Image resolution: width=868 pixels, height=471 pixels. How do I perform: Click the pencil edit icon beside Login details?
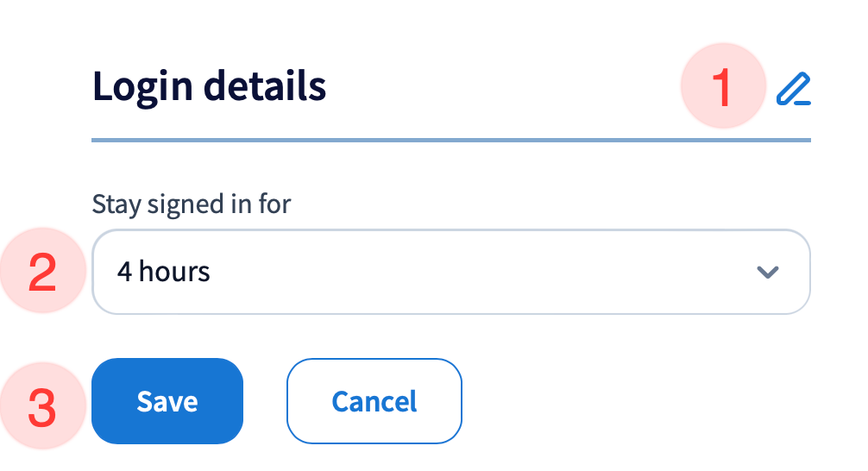(x=793, y=90)
